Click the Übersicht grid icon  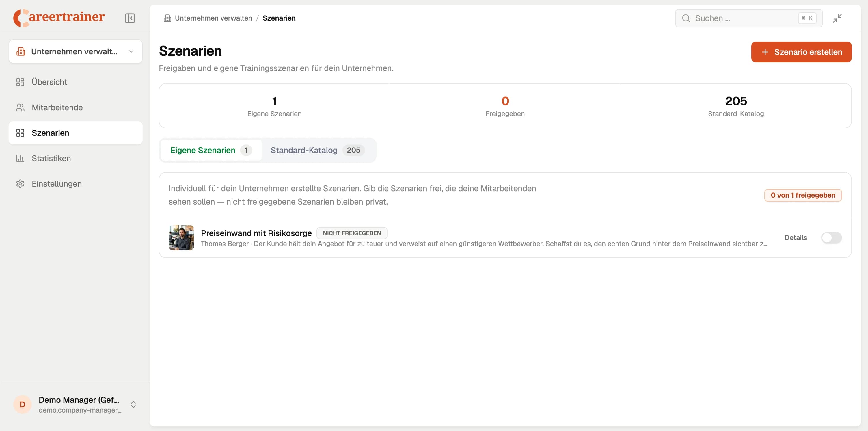20,82
